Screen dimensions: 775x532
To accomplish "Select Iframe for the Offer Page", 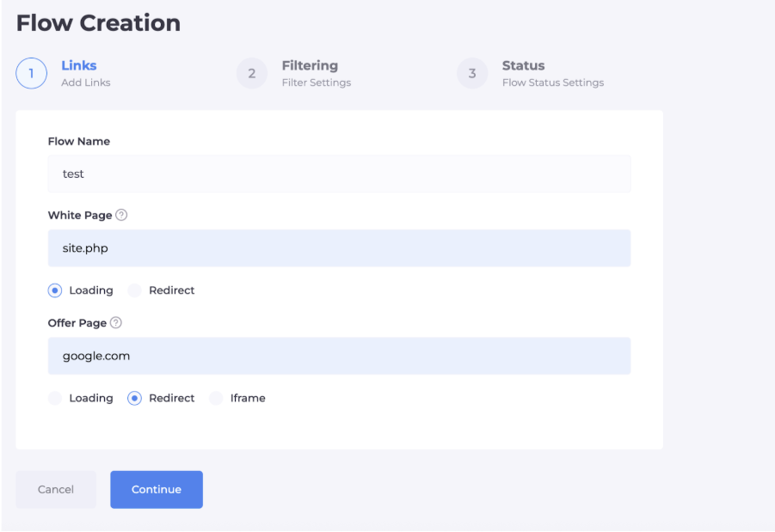I will click(x=217, y=398).
